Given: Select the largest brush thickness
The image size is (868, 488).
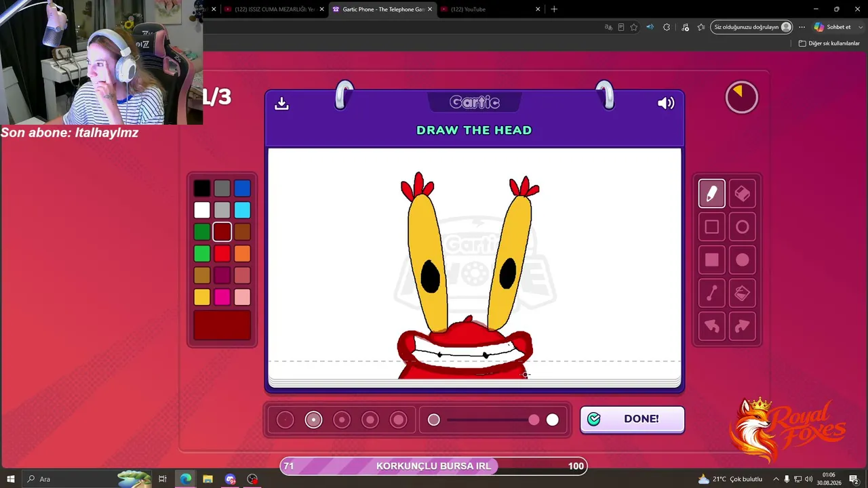Looking at the screenshot, I should pos(399,420).
